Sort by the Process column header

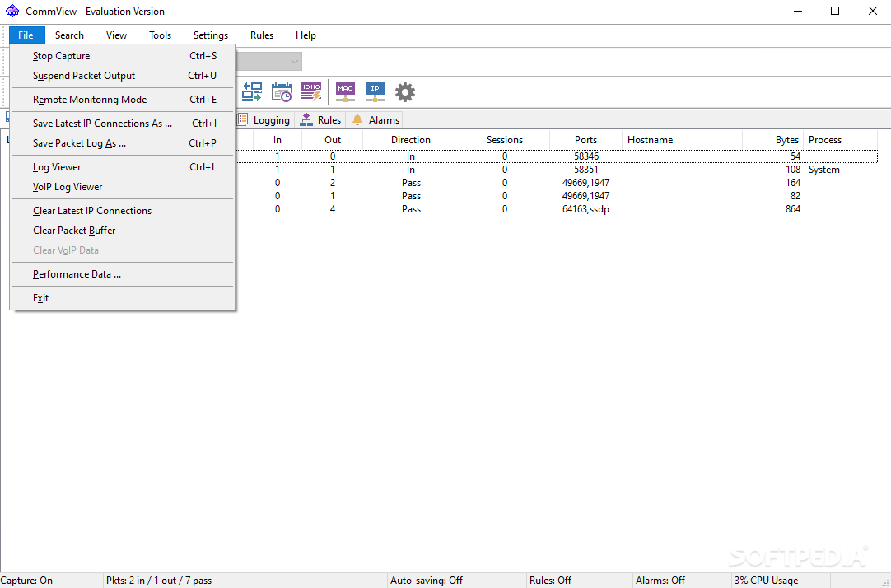point(841,140)
